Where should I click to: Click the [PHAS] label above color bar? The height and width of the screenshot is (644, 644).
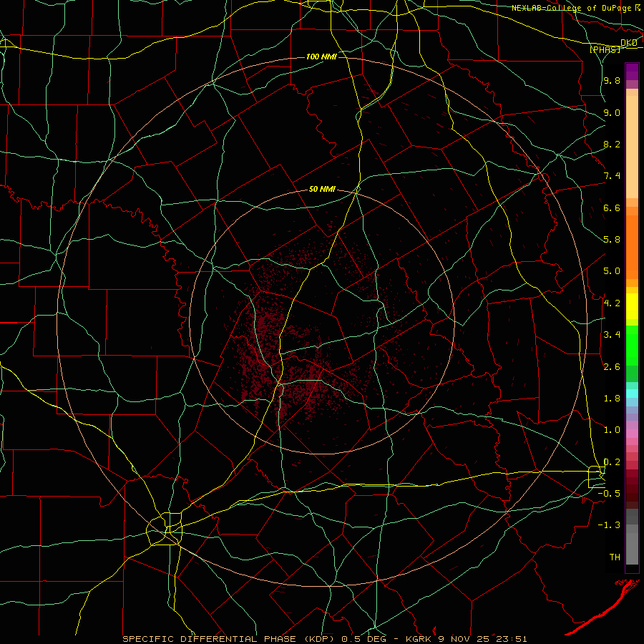[605, 49]
